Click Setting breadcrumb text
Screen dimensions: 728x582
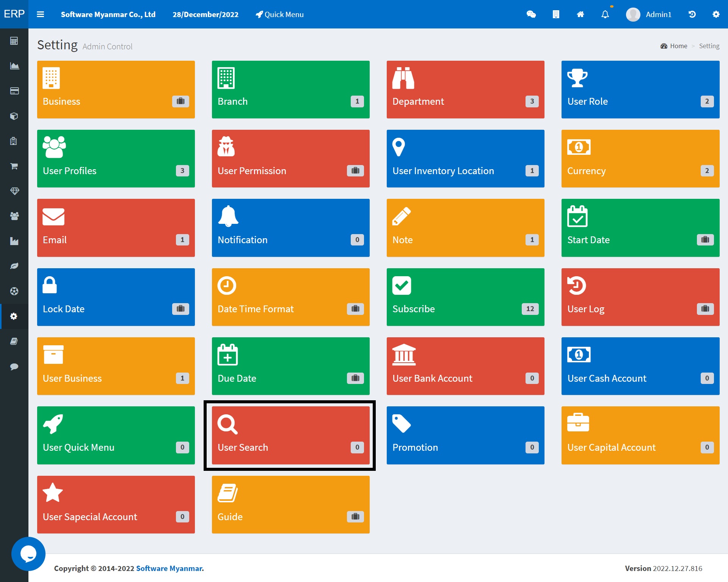[x=709, y=46]
